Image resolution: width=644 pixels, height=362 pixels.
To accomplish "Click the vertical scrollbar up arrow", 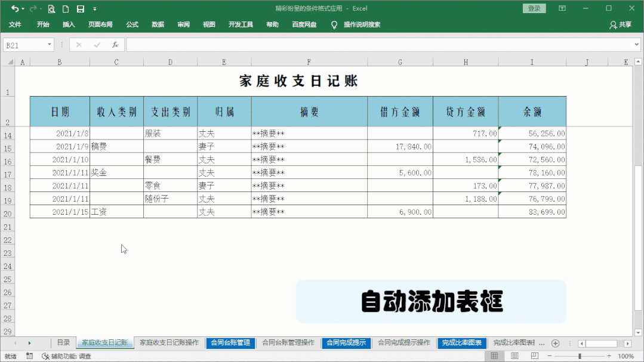I will click(638, 62).
